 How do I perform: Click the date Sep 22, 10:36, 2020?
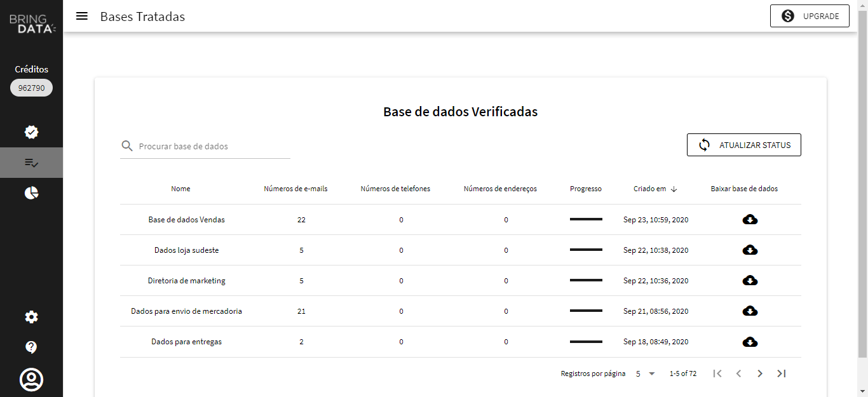[x=656, y=281]
